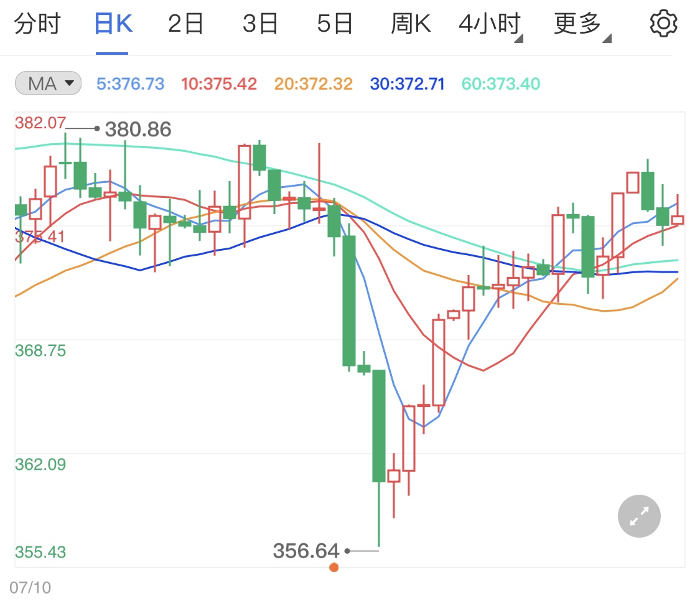Switch to 周K weekly view

pyautogui.click(x=411, y=24)
